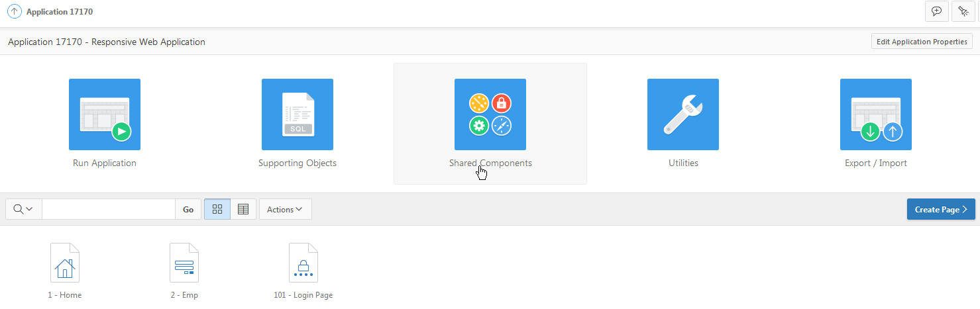Screen dimensions: 980x309
Task: Open the 101 - Login Page icon
Action: tap(303, 263)
